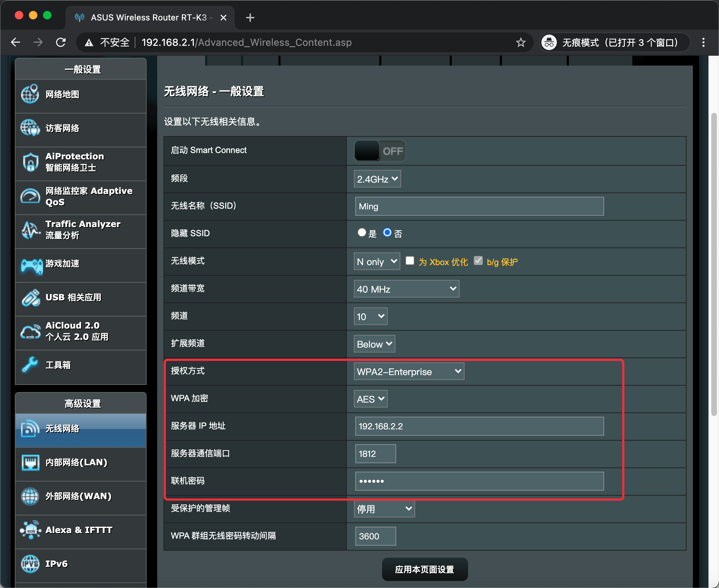Expand the 2.4GHz band dropdown
The image size is (719, 588).
pyautogui.click(x=377, y=179)
